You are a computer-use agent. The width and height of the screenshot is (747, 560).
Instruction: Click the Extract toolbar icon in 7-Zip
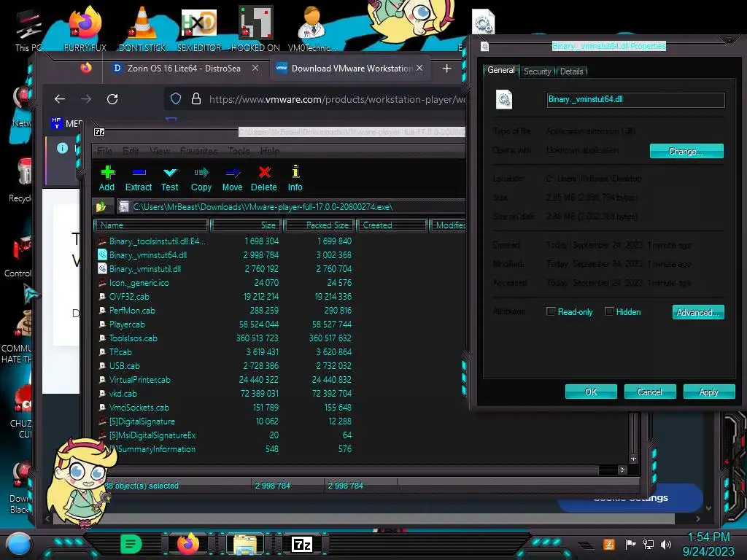139,179
